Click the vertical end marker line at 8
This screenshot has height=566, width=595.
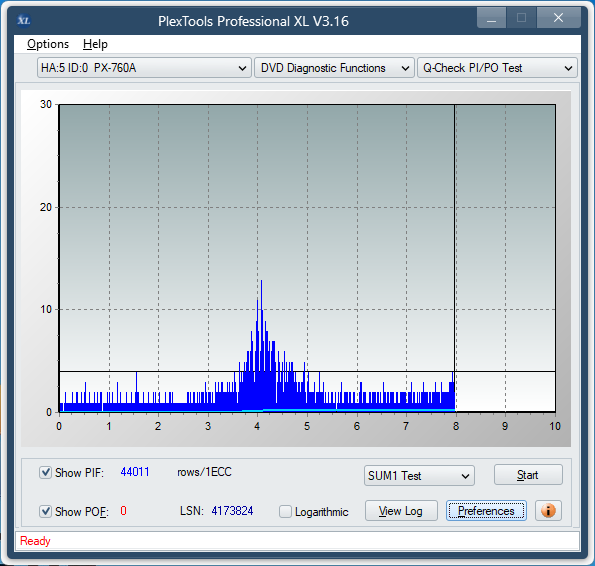point(454,258)
